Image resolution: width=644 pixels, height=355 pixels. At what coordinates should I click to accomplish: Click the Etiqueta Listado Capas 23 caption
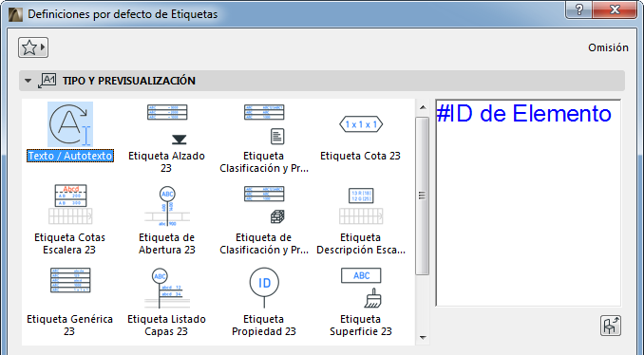tap(166, 326)
